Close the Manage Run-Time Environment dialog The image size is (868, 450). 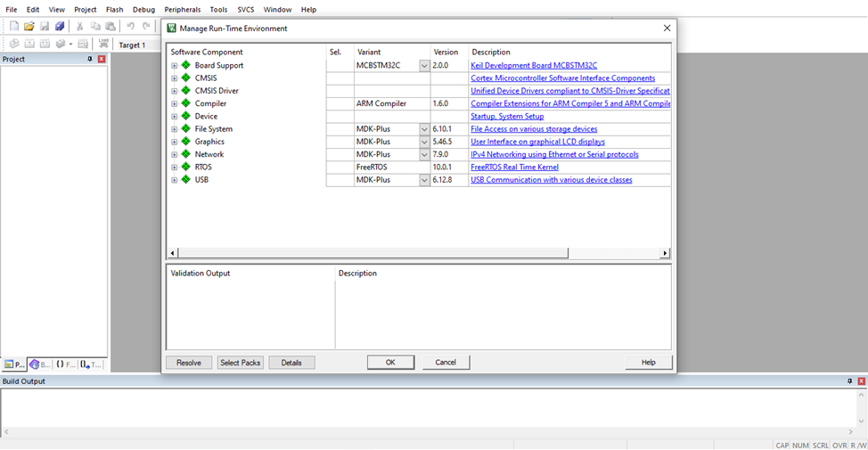[667, 29]
